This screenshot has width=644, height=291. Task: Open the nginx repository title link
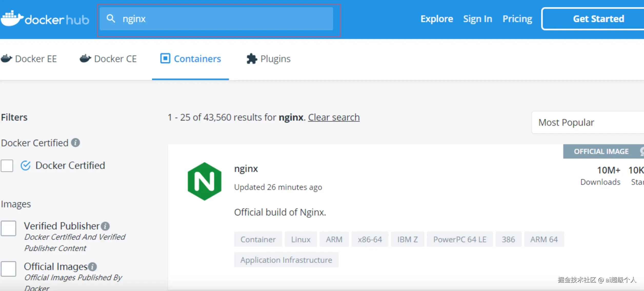[246, 169]
